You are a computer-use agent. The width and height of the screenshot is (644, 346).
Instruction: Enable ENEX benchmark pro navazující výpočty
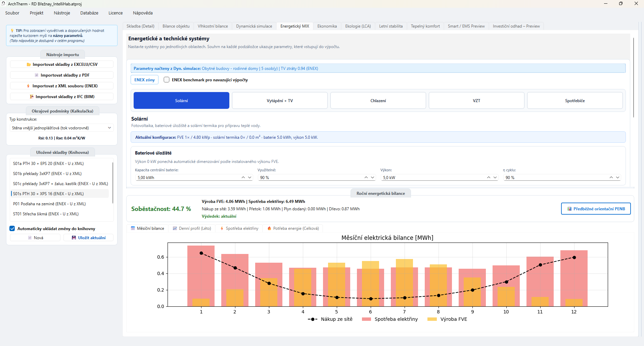pos(167,80)
